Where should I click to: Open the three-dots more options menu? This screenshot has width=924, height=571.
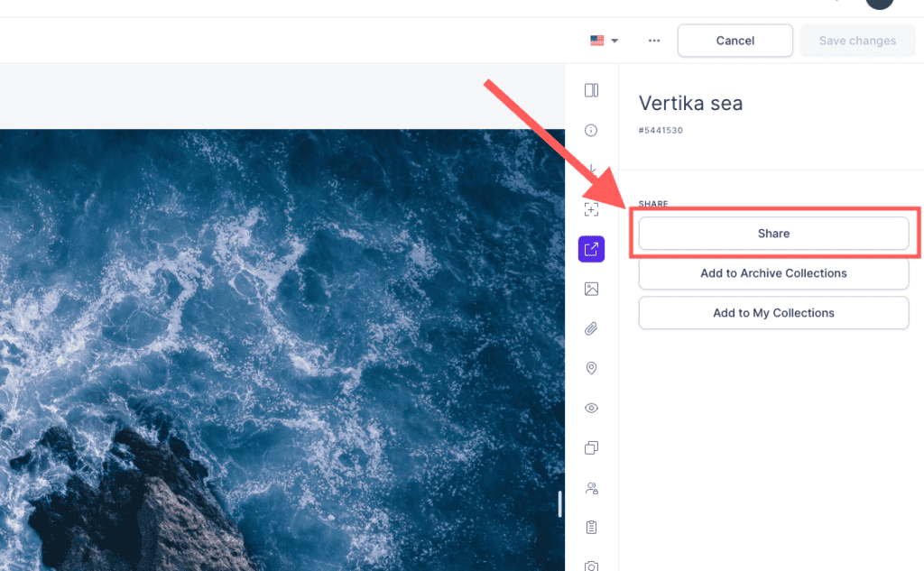[x=654, y=41]
